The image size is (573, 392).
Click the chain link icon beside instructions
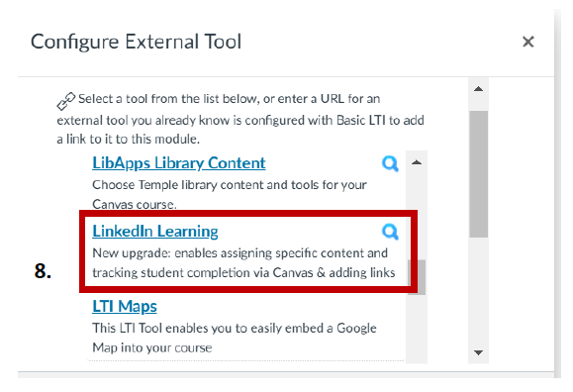coord(65,101)
